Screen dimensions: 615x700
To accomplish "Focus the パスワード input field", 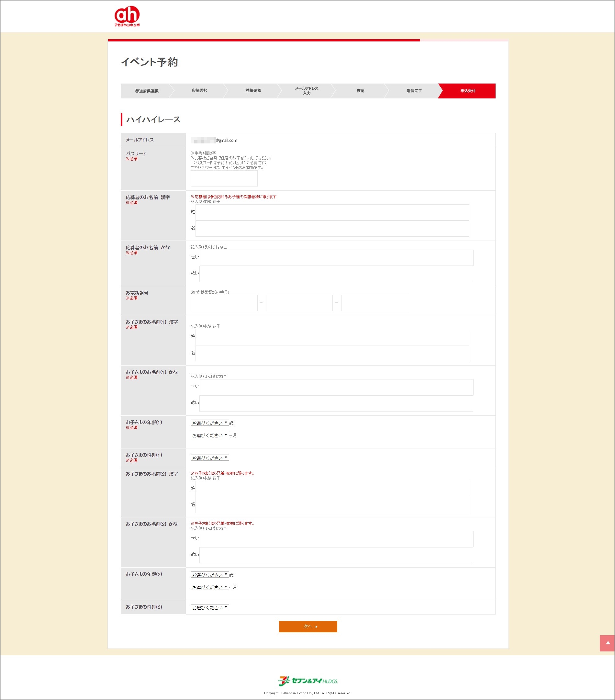I will coord(224,178).
